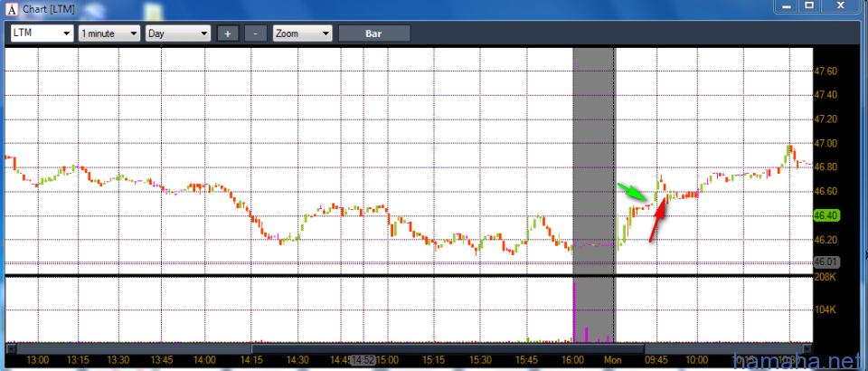Viewport: 868px width, 371px height.
Task: Click the 46.20 price axis label
Action: (x=826, y=240)
